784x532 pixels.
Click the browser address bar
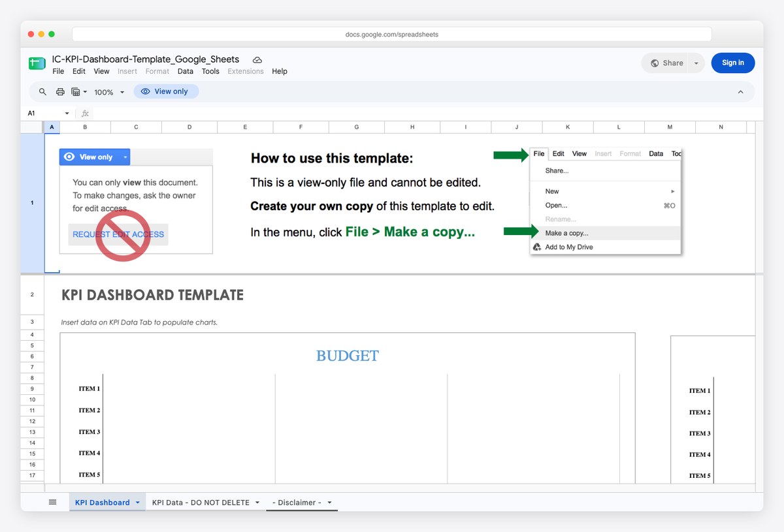(392, 34)
